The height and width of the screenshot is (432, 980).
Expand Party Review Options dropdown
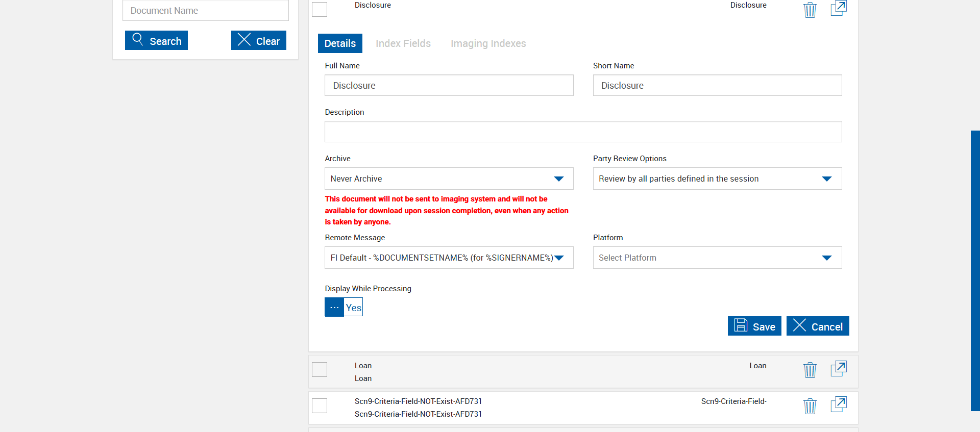(x=717, y=179)
